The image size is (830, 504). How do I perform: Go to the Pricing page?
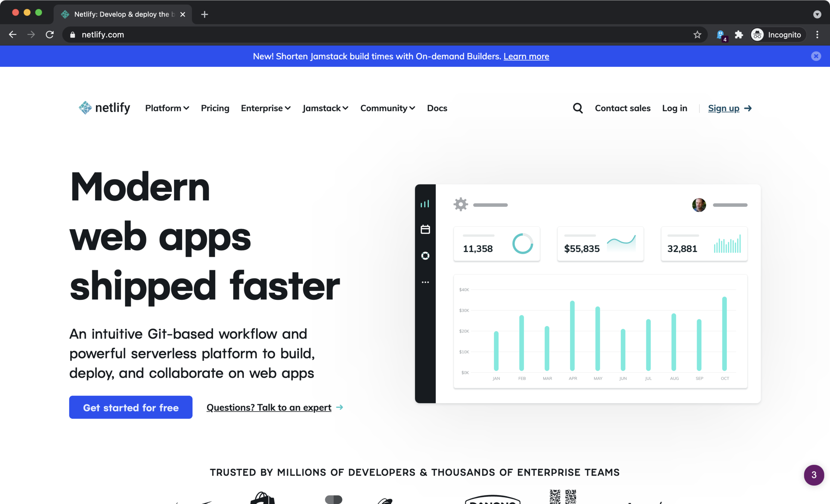[215, 108]
